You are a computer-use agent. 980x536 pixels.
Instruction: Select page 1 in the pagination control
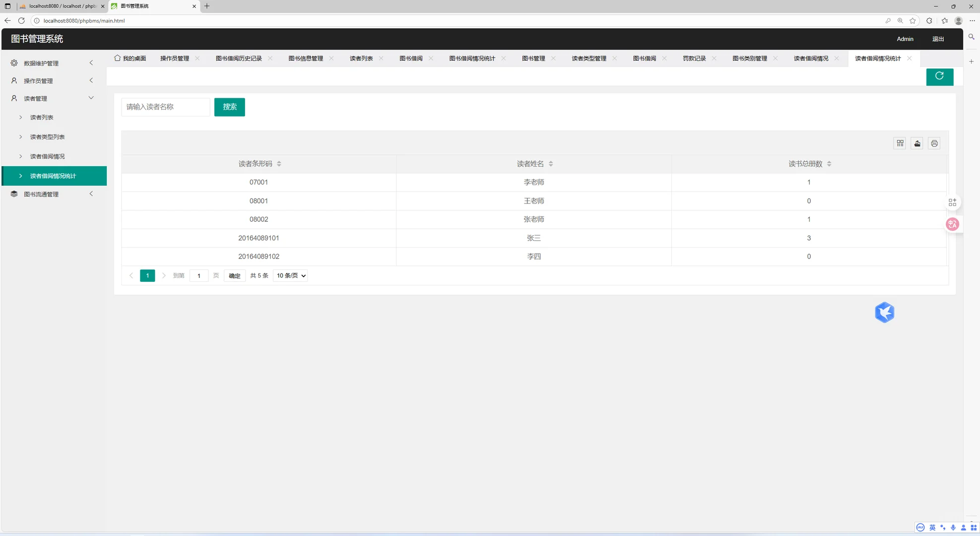tap(147, 275)
